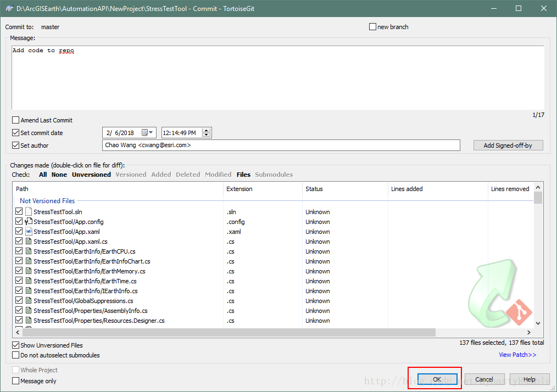Click the StressTestTool.sln file icon
The image size is (557, 392).
click(29, 211)
